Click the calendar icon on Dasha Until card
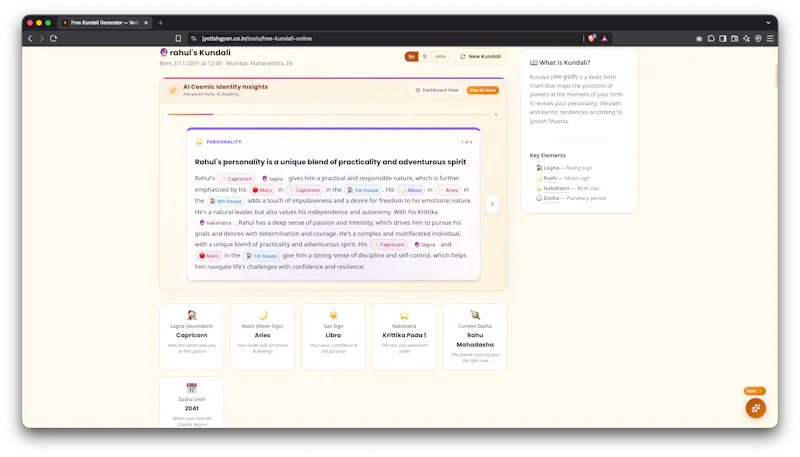The height and width of the screenshot is (457, 800). point(191,388)
